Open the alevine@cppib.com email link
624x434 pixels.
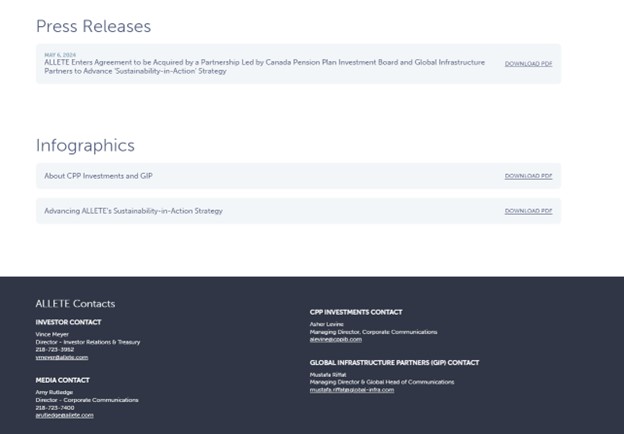(336, 339)
